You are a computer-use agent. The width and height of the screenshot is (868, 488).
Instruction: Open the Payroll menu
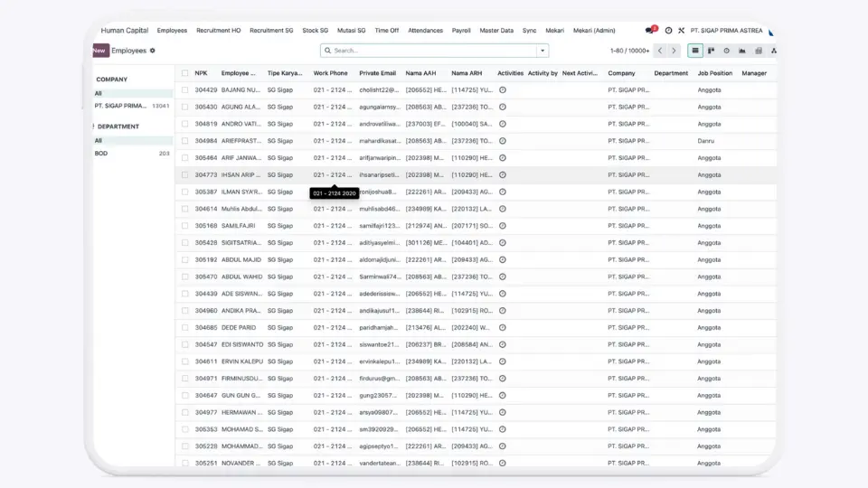(461, 30)
